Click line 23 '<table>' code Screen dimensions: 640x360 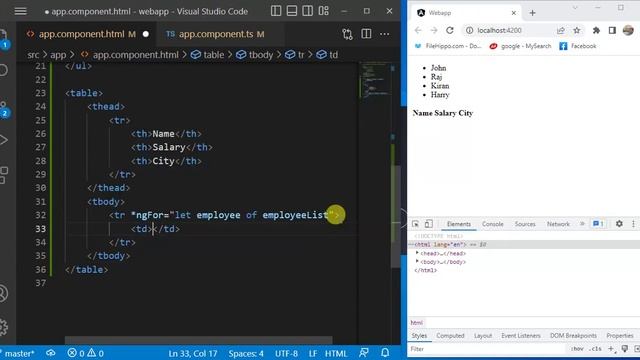click(84, 93)
